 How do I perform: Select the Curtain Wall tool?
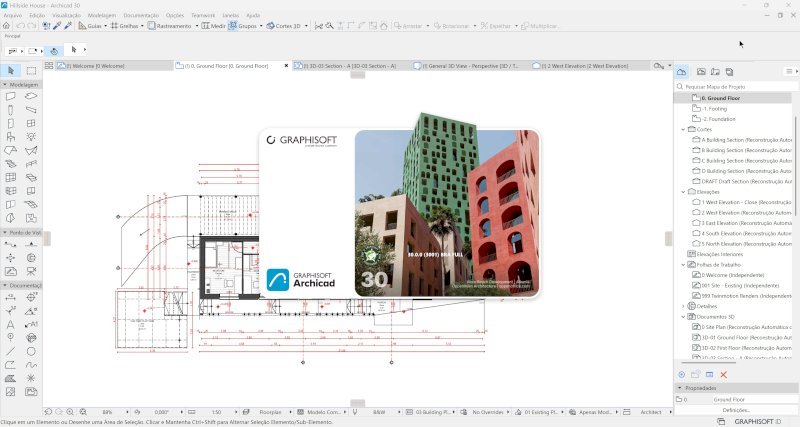coord(10,178)
